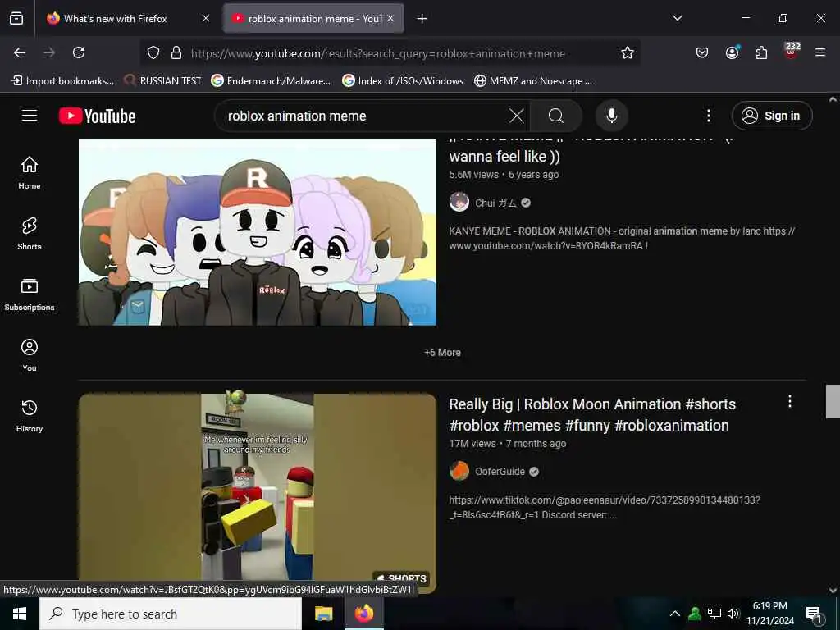Close the roblox animation meme tab
Viewport: 840px width, 630px height.
tap(390, 18)
